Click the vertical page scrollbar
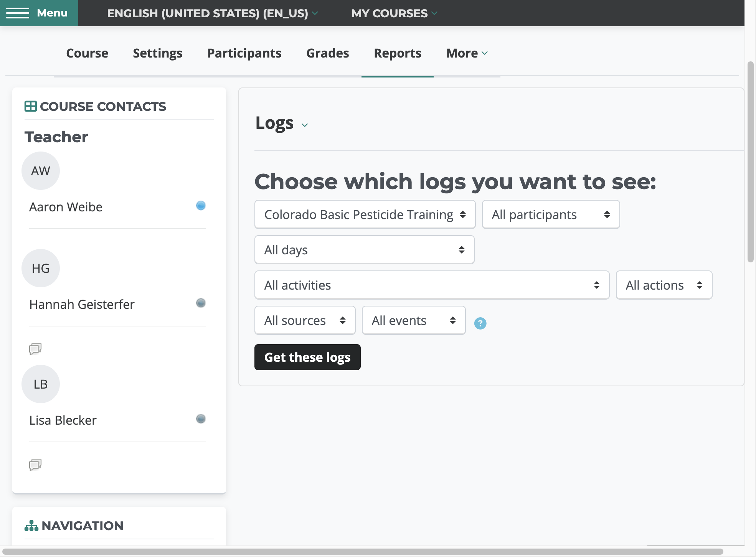 tap(751, 161)
